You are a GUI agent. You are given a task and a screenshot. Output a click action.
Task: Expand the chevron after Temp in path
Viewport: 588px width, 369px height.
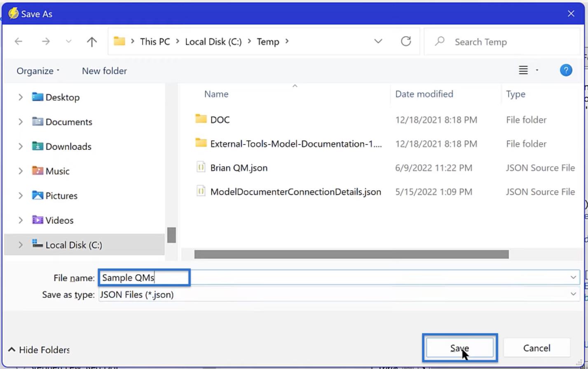point(287,41)
